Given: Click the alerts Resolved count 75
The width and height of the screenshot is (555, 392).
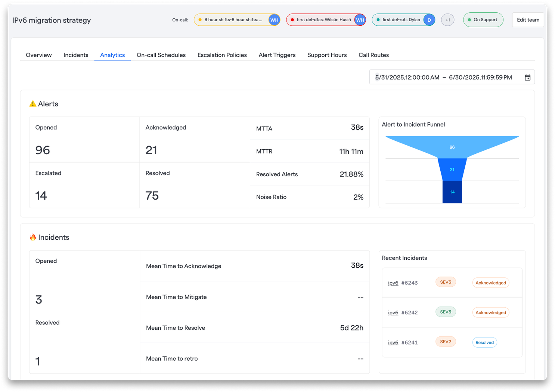Looking at the screenshot, I should tap(152, 196).
